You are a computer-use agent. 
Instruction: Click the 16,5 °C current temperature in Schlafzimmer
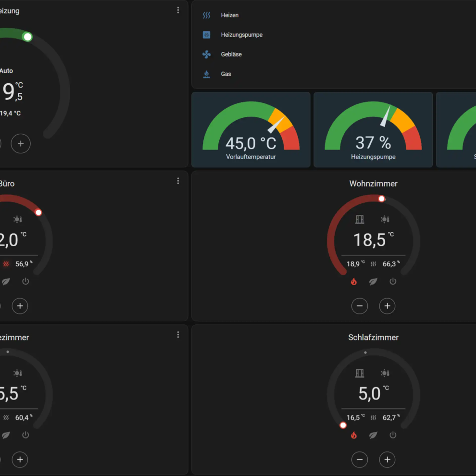tap(356, 418)
